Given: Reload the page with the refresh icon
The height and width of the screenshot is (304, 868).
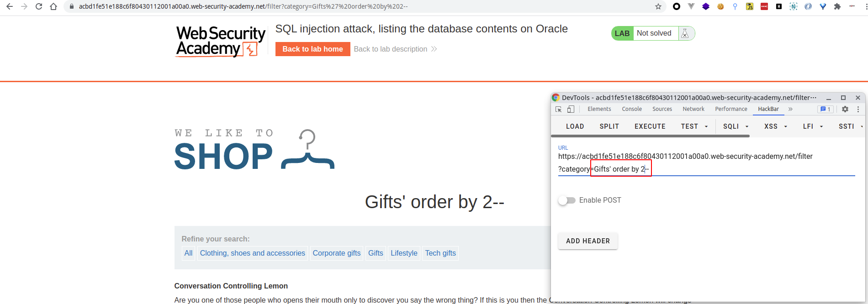Looking at the screenshot, I should pos(39,6).
